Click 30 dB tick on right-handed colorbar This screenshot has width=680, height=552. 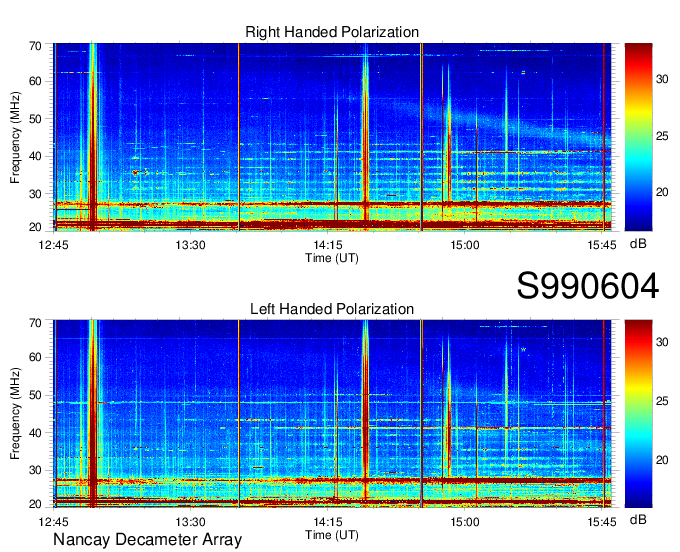(662, 79)
